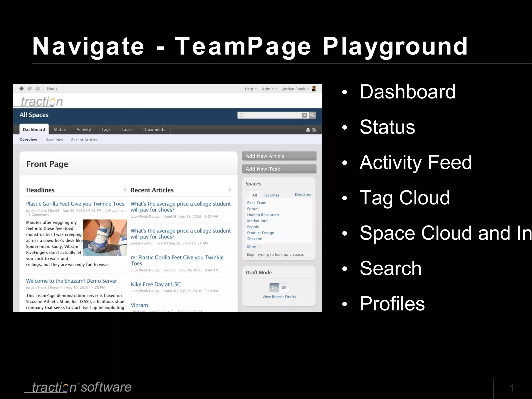
Task: Open the Tags tab
Action: pyautogui.click(x=106, y=129)
